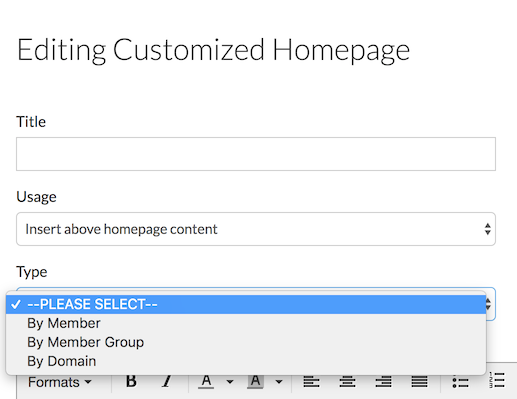Open the background color dropdown arrow
The height and width of the screenshot is (399, 517).
279,382
